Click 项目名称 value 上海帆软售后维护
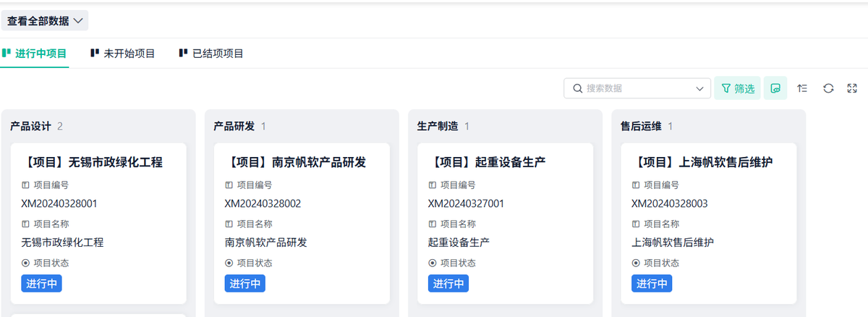Image resolution: width=868 pixels, height=317 pixels. (x=672, y=242)
